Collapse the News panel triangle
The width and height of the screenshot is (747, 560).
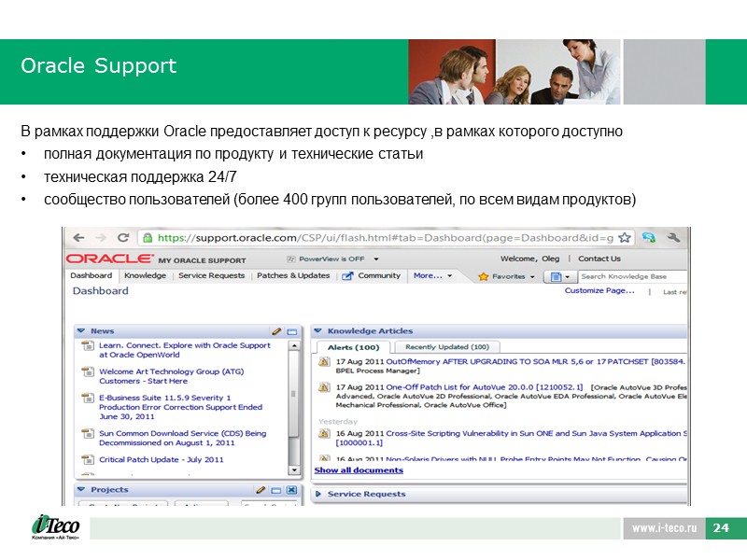[81, 330]
